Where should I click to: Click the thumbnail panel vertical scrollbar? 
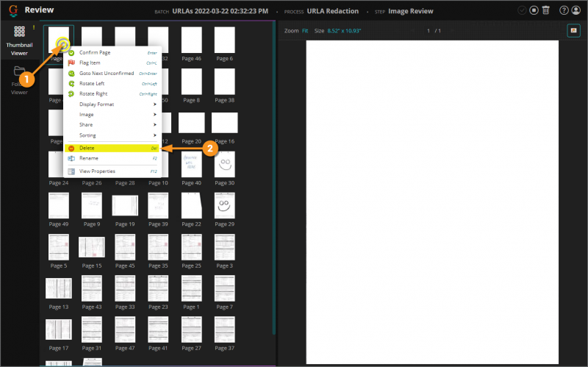click(x=273, y=178)
